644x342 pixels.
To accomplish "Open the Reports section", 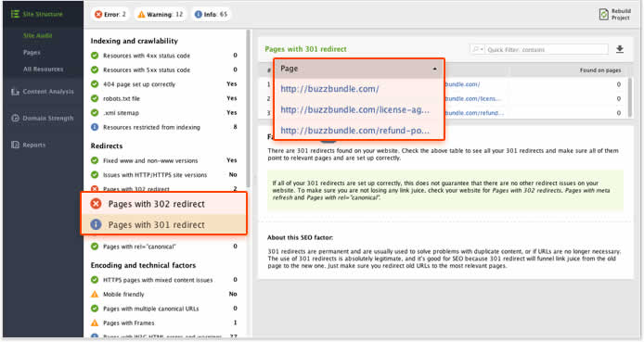I will (x=34, y=145).
